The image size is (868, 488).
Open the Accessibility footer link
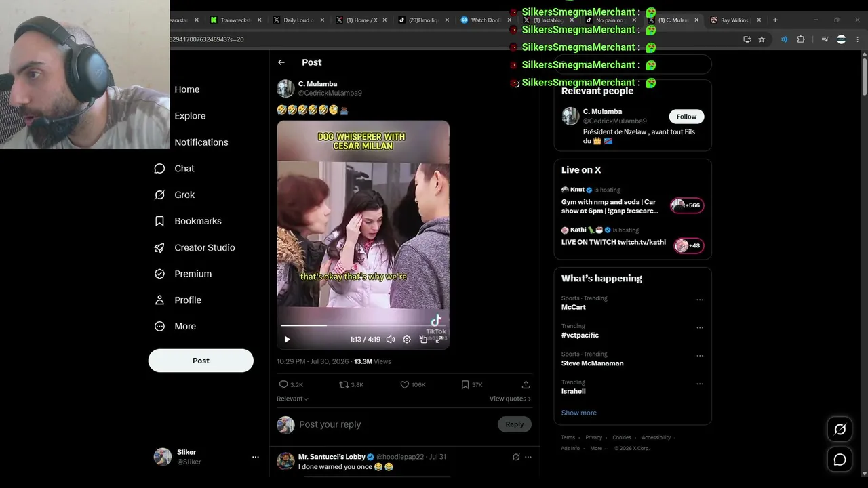(x=656, y=438)
